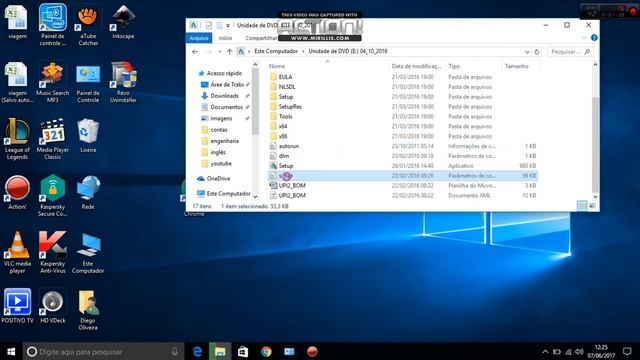Sort files by the Nome column

point(277,66)
